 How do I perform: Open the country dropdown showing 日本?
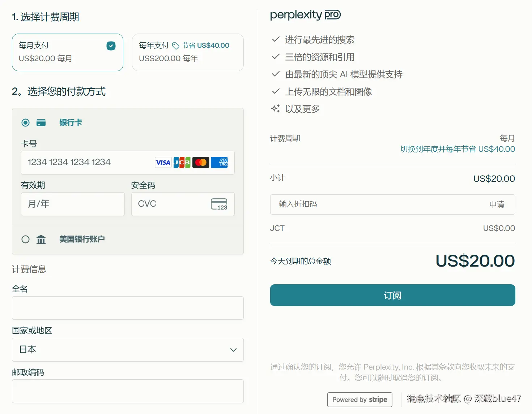pos(128,350)
